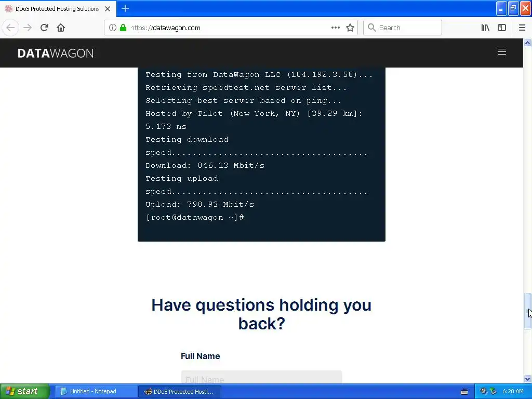
Task: Open the DataWagon site navigation menu
Action: pyautogui.click(x=502, y=52)
